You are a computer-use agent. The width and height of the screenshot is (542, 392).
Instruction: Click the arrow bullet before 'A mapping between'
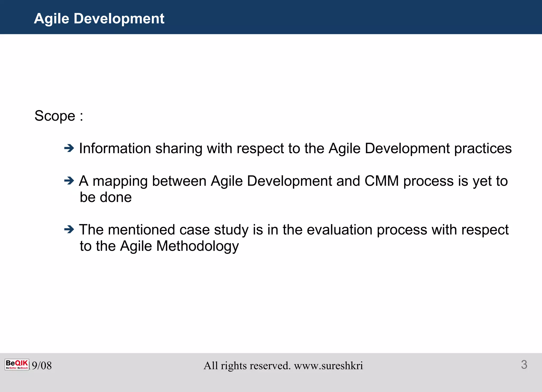tap(69, 181)
